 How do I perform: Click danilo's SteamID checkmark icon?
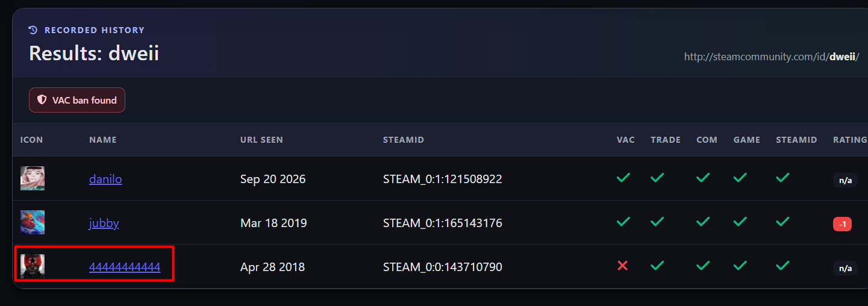tap(782, 178)
